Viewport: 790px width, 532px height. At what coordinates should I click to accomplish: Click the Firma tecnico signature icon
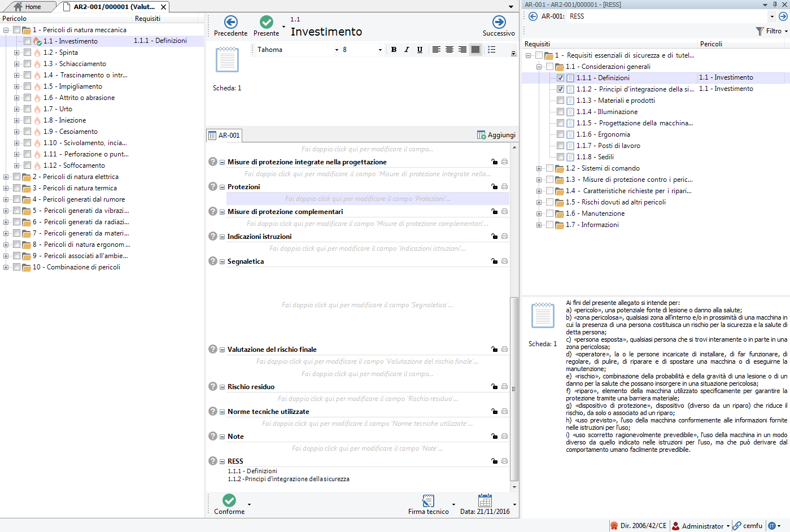(428, 500)
